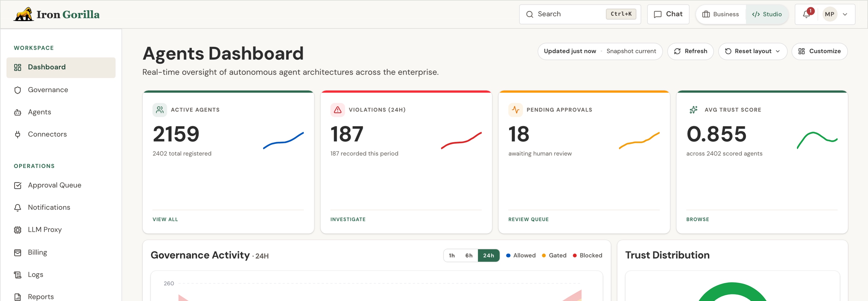Select the 6h time range
Image resolution: width=868 pixels, height=301 pixels.
(469, 256)
